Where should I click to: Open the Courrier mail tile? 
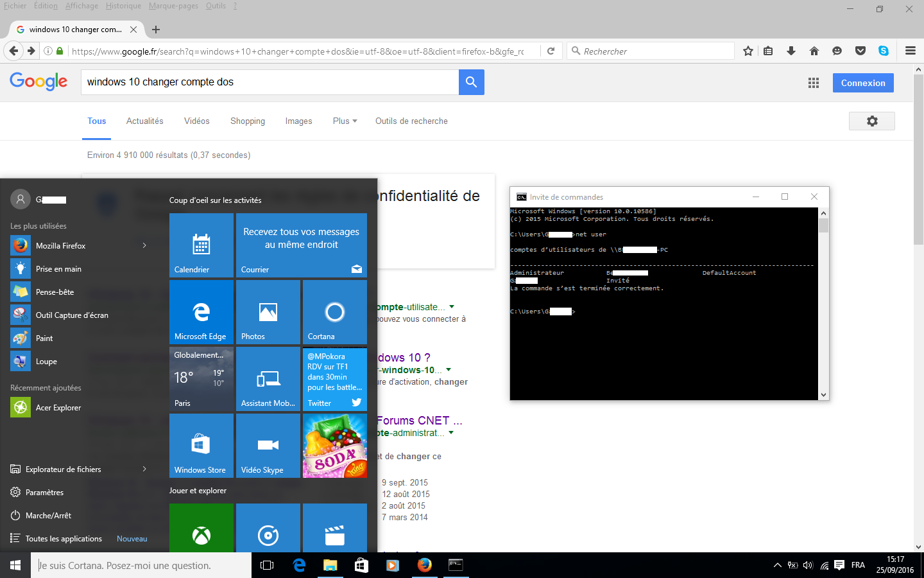[302, 245]
